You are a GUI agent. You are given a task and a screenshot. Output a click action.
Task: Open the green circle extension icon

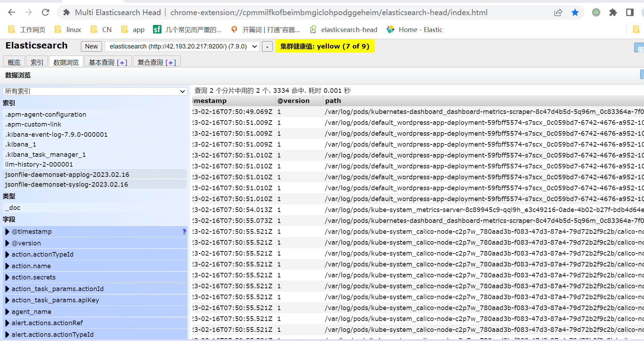(x=596, y=13)
